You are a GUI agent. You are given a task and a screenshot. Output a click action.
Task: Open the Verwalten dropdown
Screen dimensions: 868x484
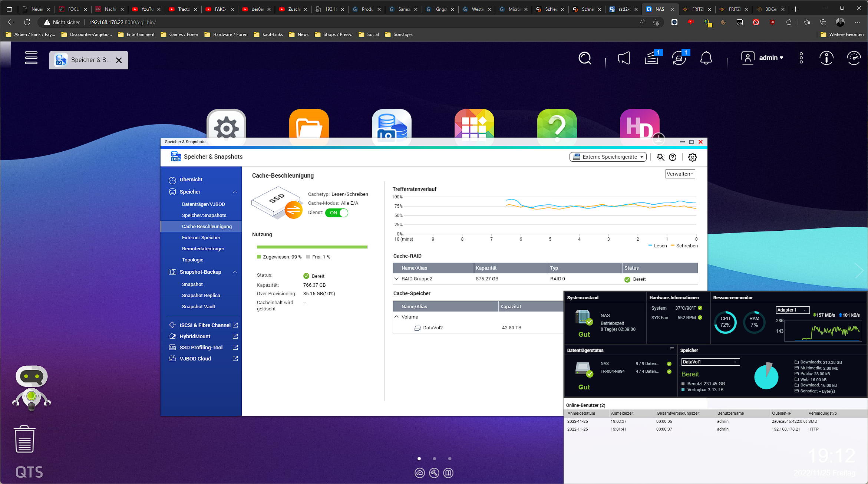tap(680, 174)
